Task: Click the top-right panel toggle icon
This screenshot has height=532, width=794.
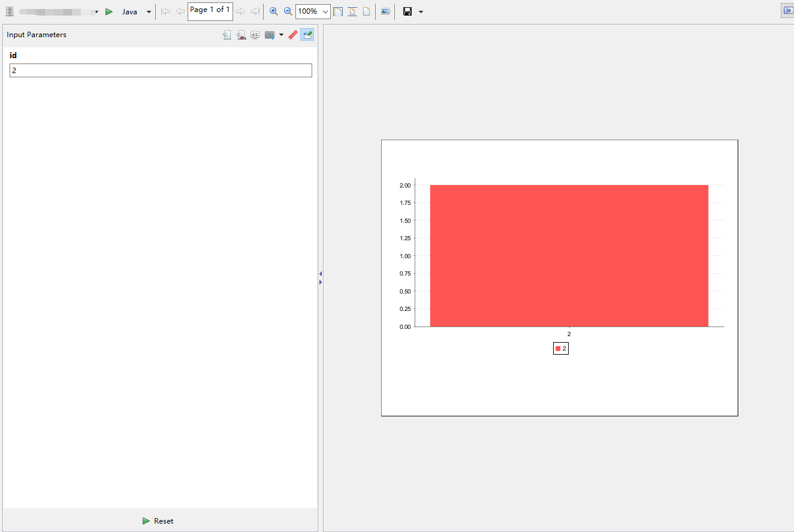Action: 788,11
